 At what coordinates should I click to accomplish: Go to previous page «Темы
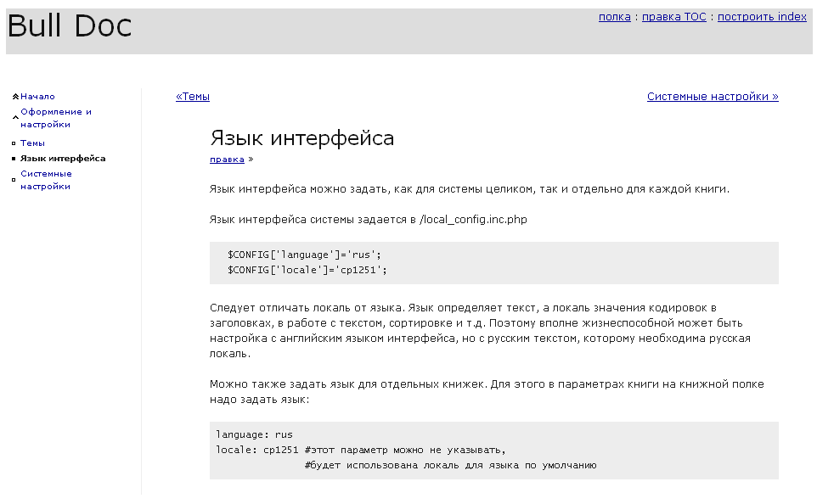click(193, 97)
